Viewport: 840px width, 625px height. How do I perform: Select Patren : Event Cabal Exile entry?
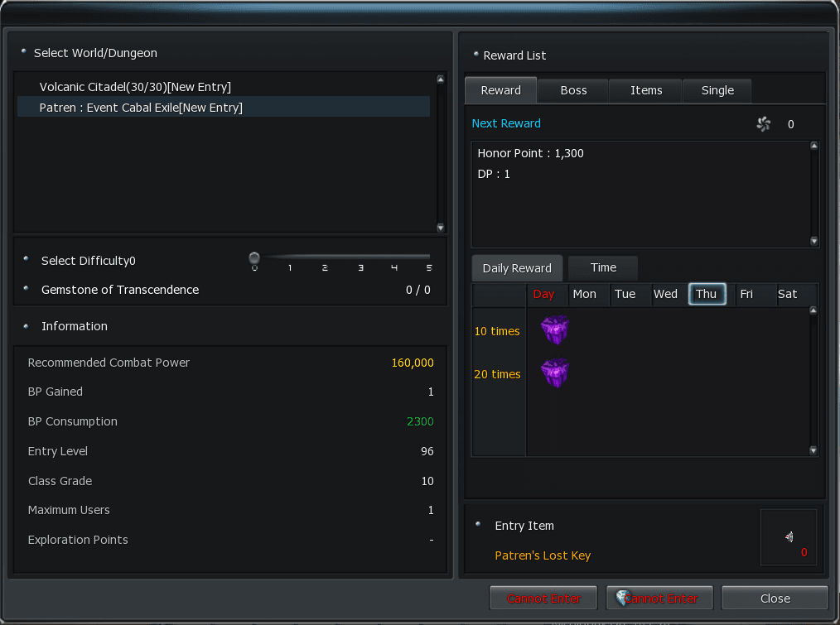click(141, 108)
